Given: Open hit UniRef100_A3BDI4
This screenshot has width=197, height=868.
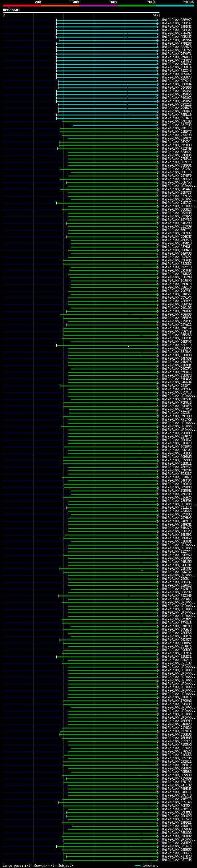Looking at the screenshot, I should tap(177, 67).
